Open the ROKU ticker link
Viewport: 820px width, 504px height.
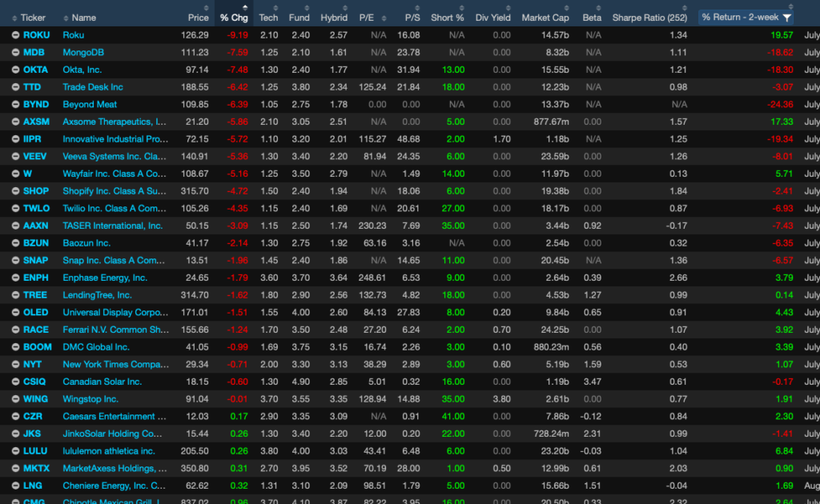36,35
